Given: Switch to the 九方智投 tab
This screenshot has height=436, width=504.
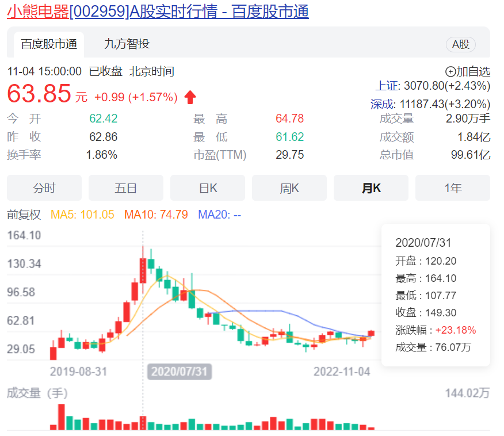Looking at the screenshot, I should click(127, 44).
